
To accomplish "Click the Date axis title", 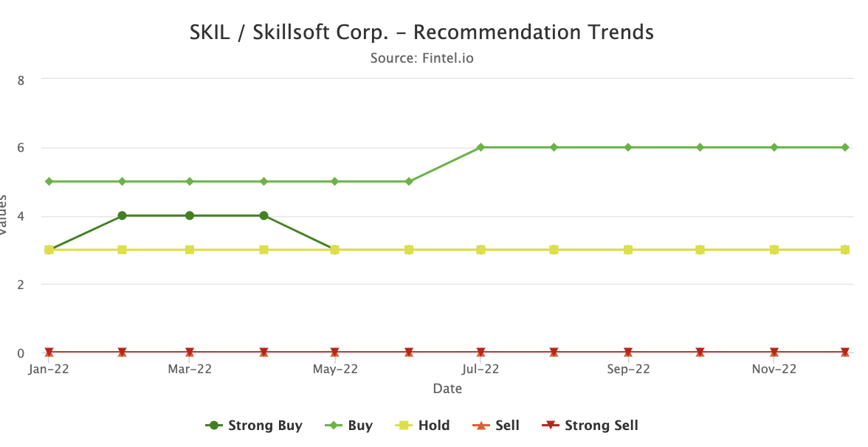I will point(447,388).
